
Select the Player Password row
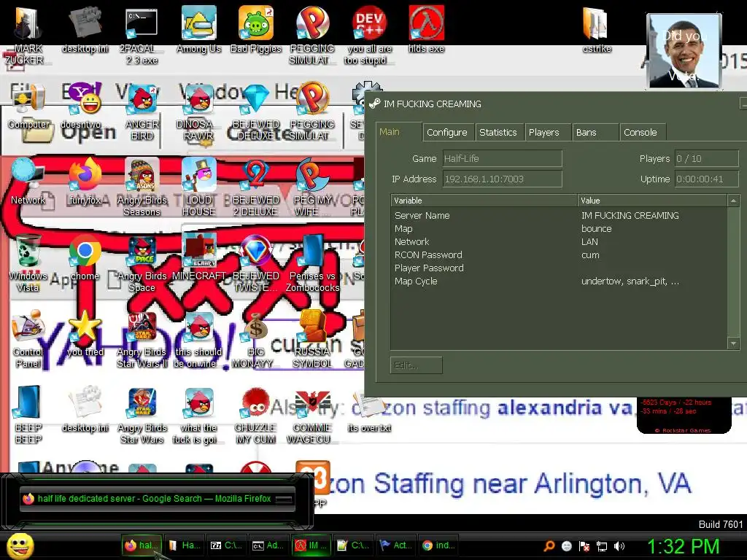[x=560, y=268]
